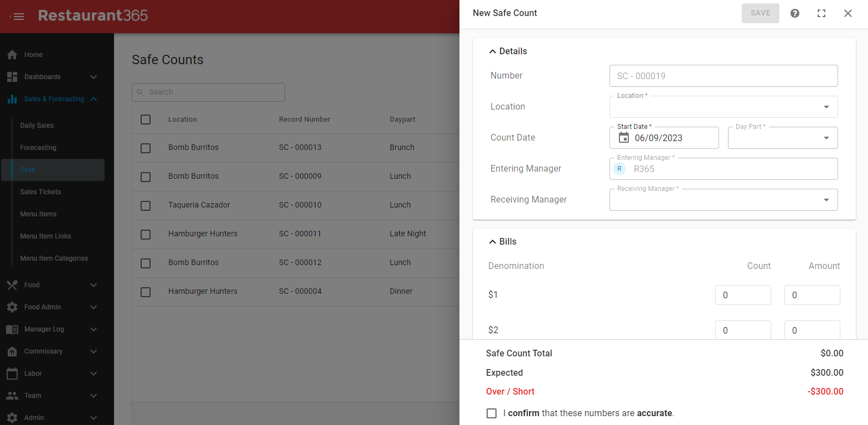Click the Food Admin gear icon
The image size is (868, 425).
pos(12,307)
